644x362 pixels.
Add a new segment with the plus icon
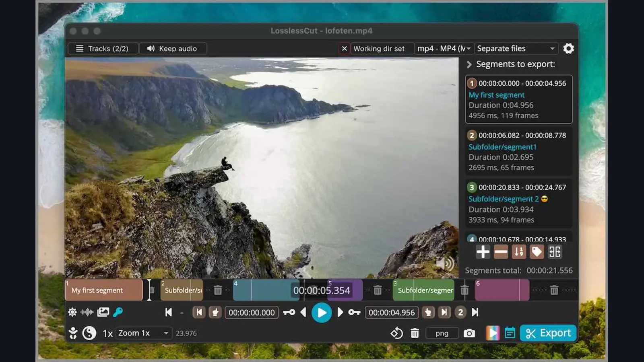tap(483, 252)
